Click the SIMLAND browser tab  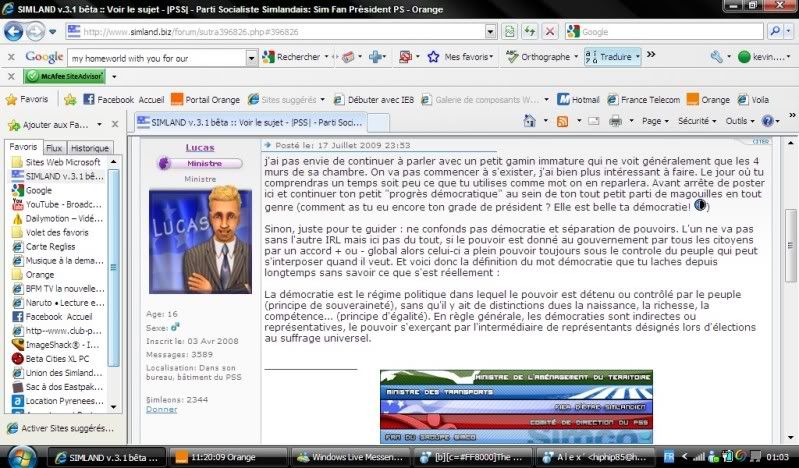coord(250,122)
